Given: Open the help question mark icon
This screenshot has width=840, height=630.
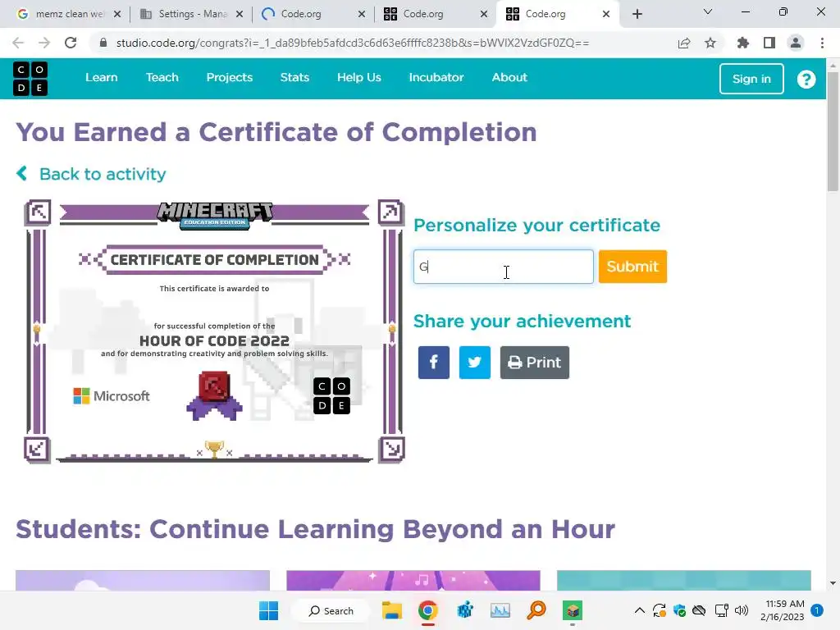Looking at the screenshot, I should point(806,80).
